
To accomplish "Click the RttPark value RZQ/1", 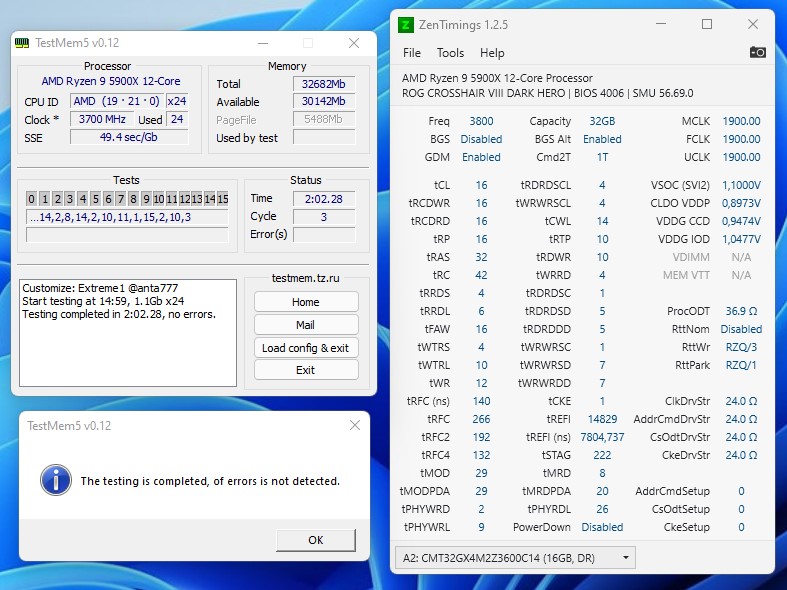I will click(x=741, y=365).
